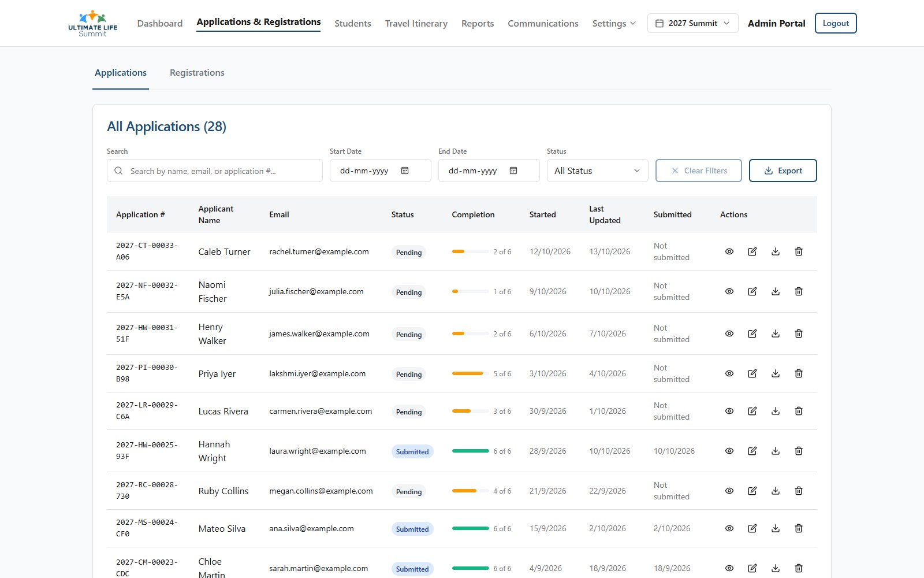Delete Ruby Collins's application

pyautogui.click(x=799, y=491)
